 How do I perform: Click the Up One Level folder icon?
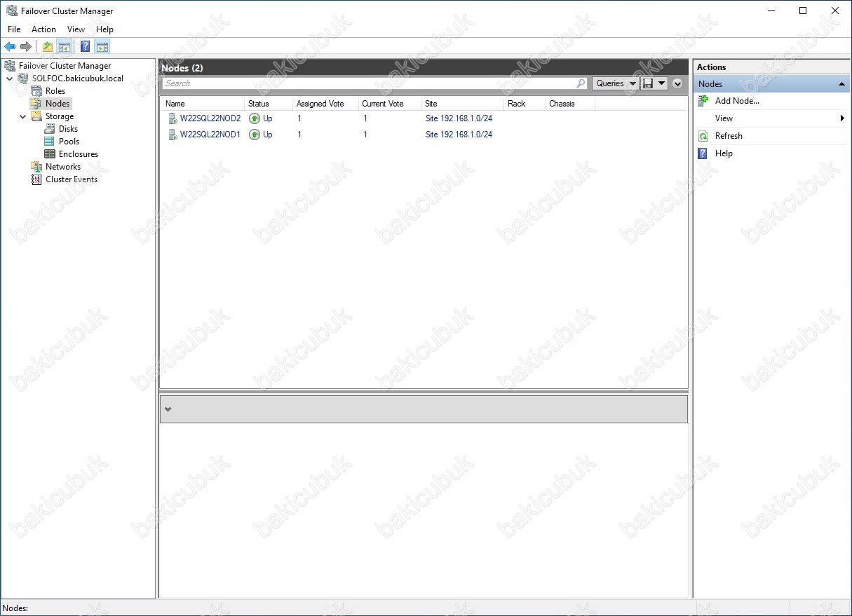(x=48, y=47)
